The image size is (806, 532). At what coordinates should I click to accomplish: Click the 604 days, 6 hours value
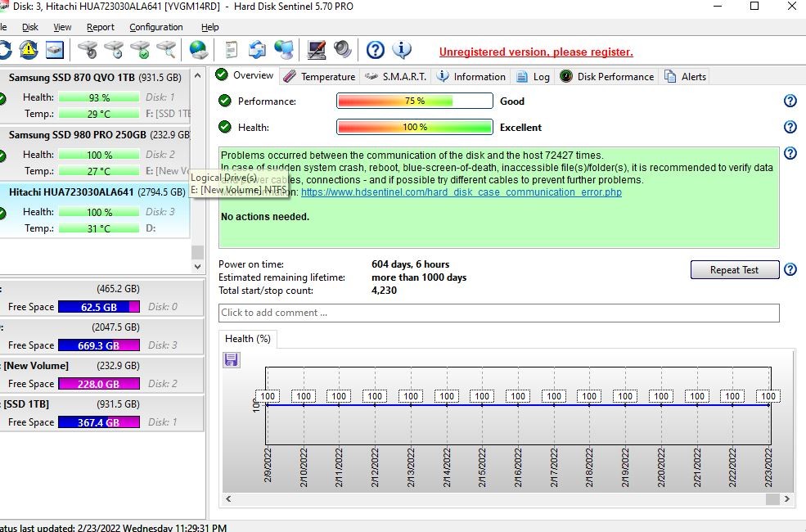coord(410,264)
